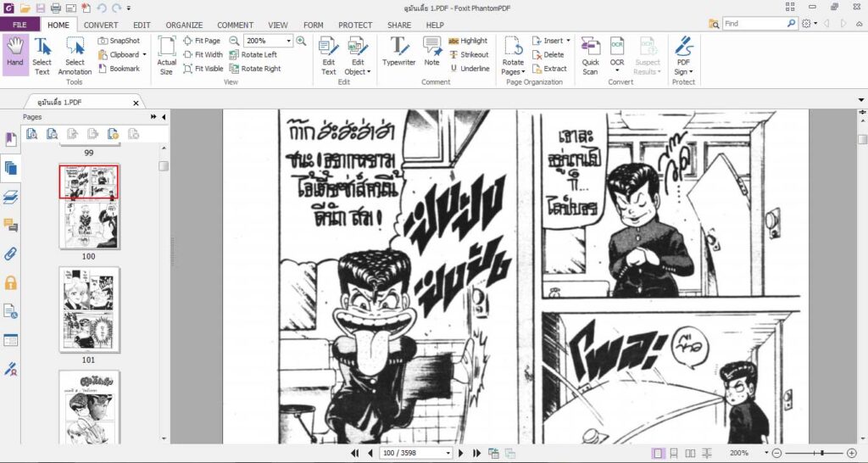Select the Typewriter tool
This screenshot has height=463, width=868.
click(x=398, y=52)
